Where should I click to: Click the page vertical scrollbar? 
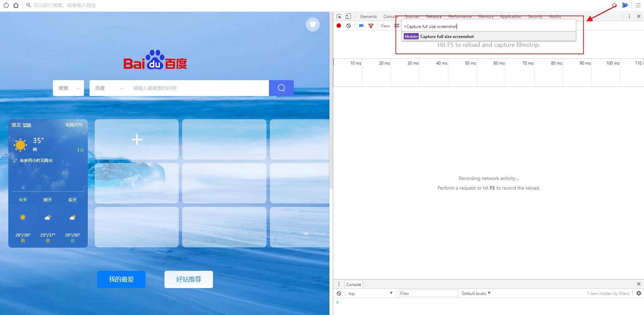331,100
